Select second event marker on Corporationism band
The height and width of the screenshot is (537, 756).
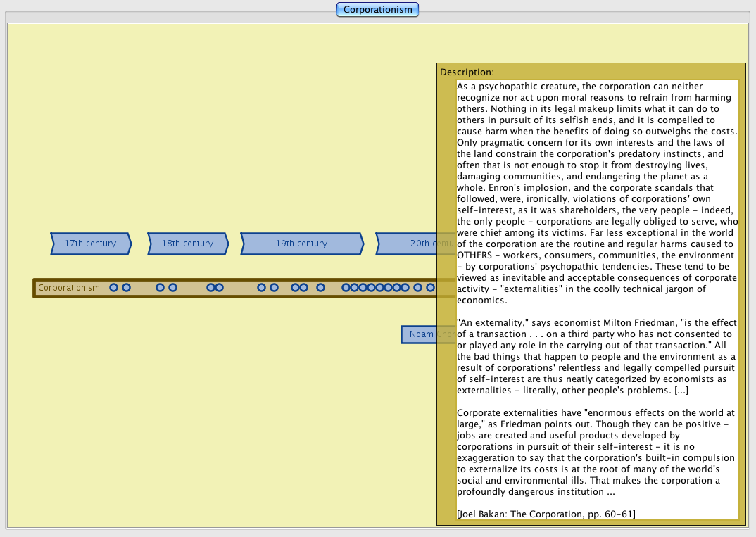point(126,288)
